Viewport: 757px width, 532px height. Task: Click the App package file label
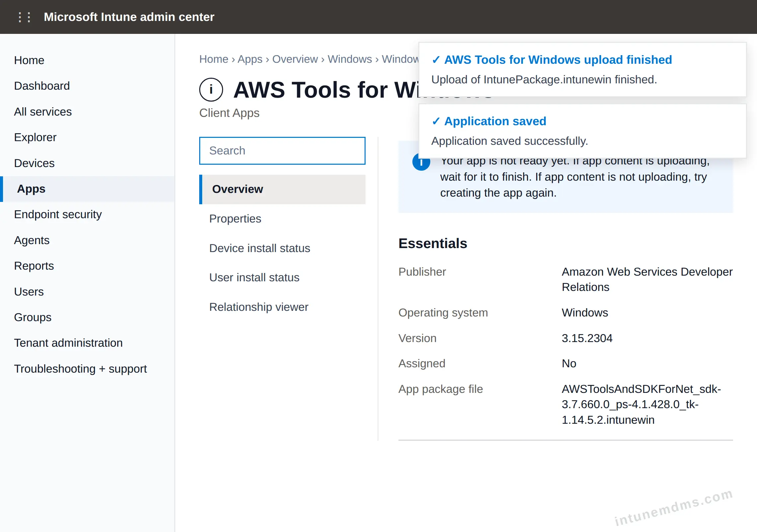[x=441, y=389]
